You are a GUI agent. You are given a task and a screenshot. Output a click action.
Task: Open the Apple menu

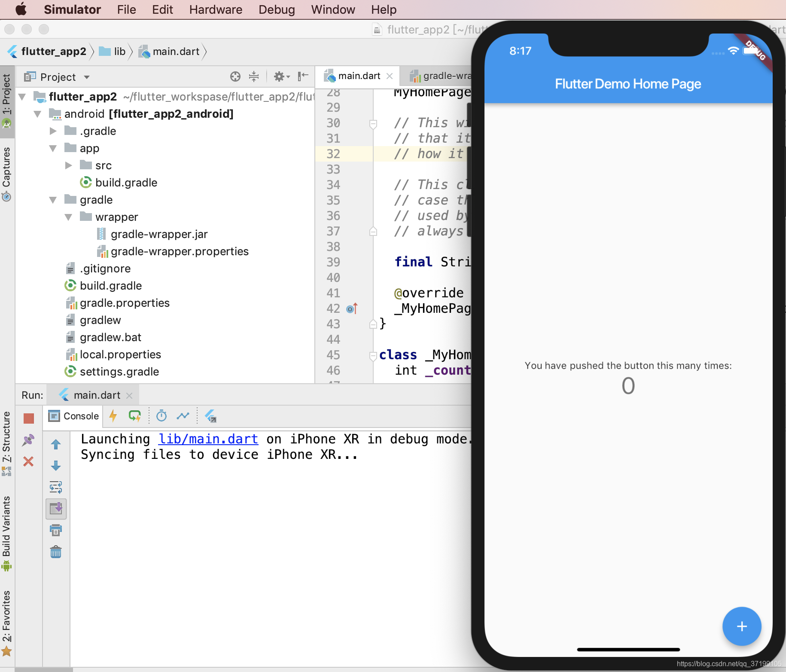pyautogui.click(x=21, y=9)
